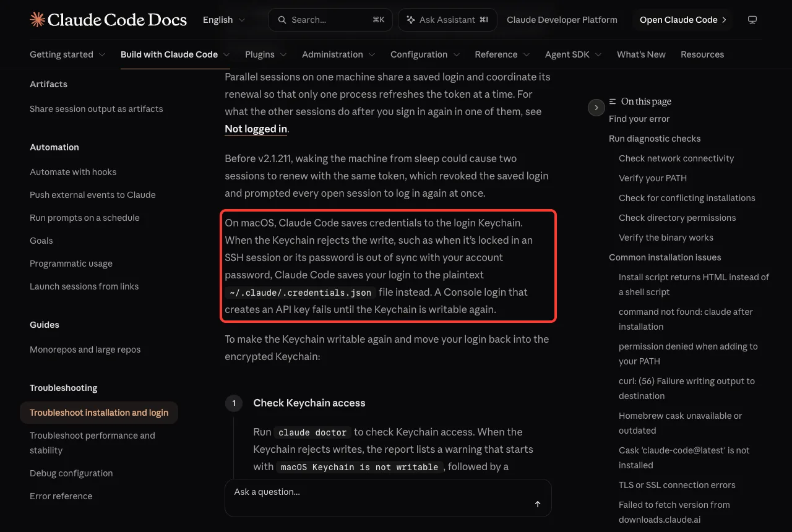Jump to Find your error section

click(x=639, y=119)
